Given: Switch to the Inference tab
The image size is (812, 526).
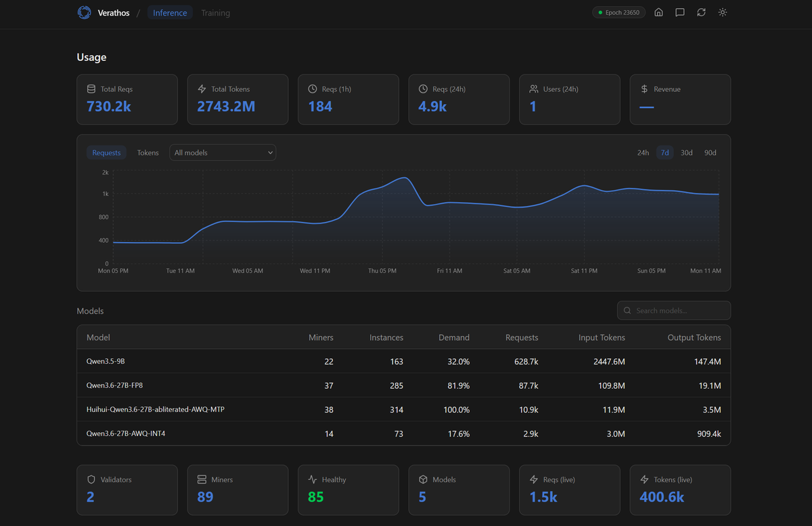Looking at the screenshot, I should (x=170, y=13).
